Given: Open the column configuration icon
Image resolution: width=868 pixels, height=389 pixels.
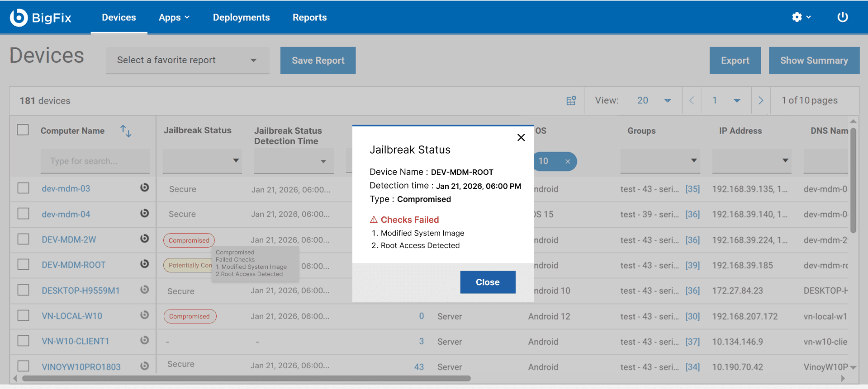Looking at the screenshot, I should point(571,100).
